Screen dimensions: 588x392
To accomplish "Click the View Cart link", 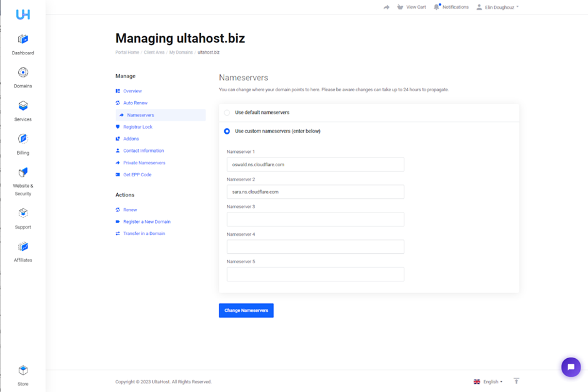I will click(x=416, y=7).
